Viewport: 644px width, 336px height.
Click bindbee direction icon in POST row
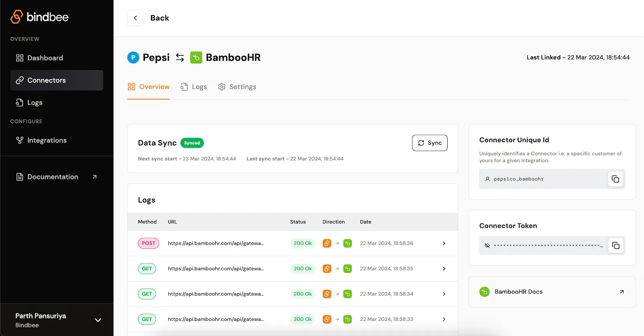(x=327, y=243)
